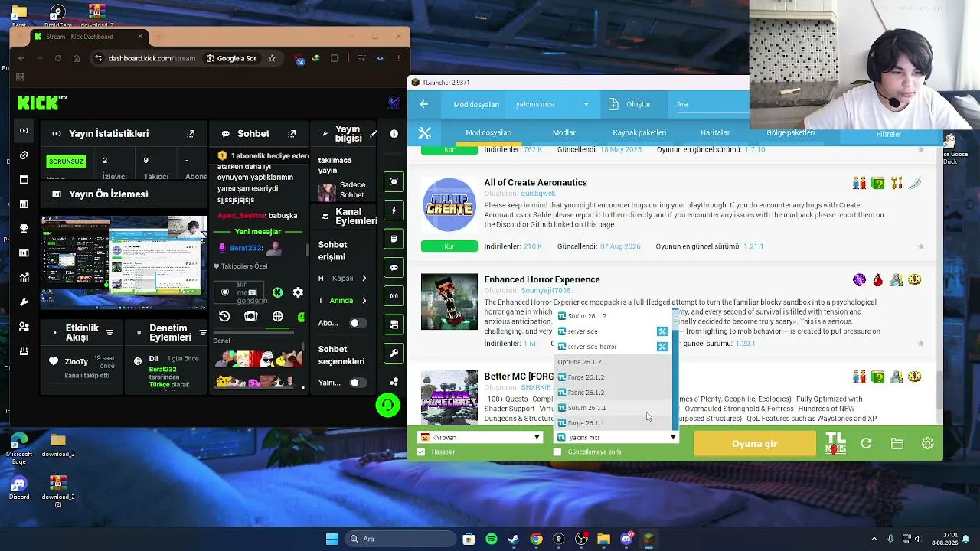Viewport: 980px width, 551px height.
Task: Click the version dropdown list scrollbar
Action: 675,369
